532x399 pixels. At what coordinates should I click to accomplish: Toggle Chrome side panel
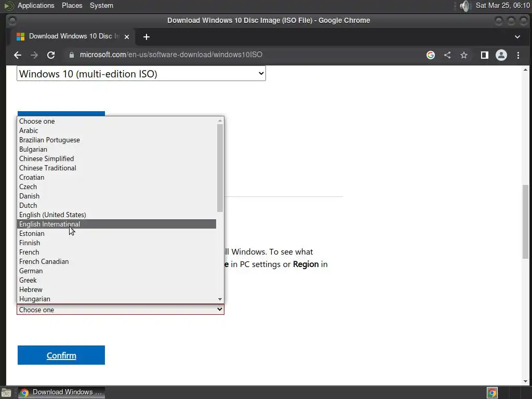coord(485,55)
